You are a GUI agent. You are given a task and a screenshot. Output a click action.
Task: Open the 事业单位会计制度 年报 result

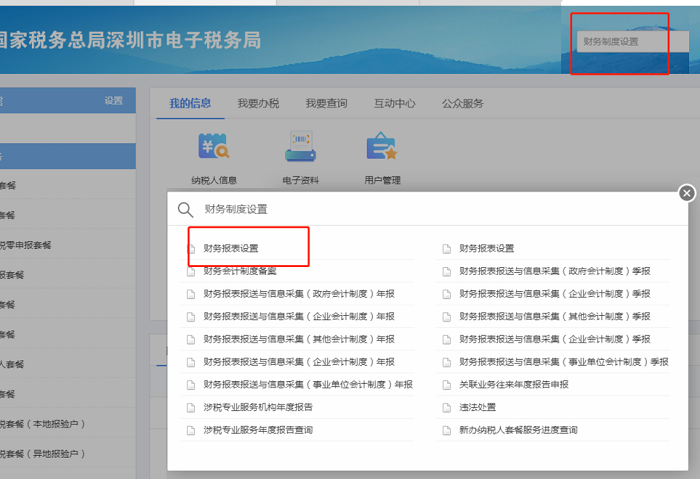click(307, 385)
